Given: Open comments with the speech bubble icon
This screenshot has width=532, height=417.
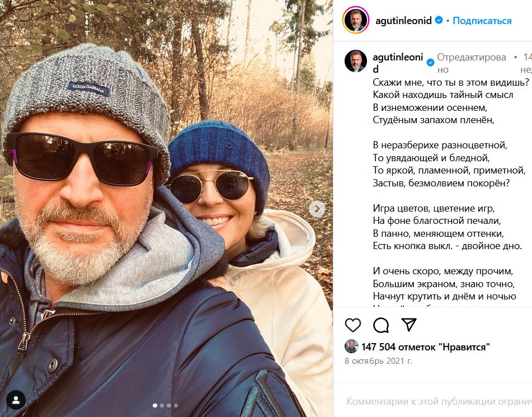Looking at the screenshot, I should tap(380, 325).
